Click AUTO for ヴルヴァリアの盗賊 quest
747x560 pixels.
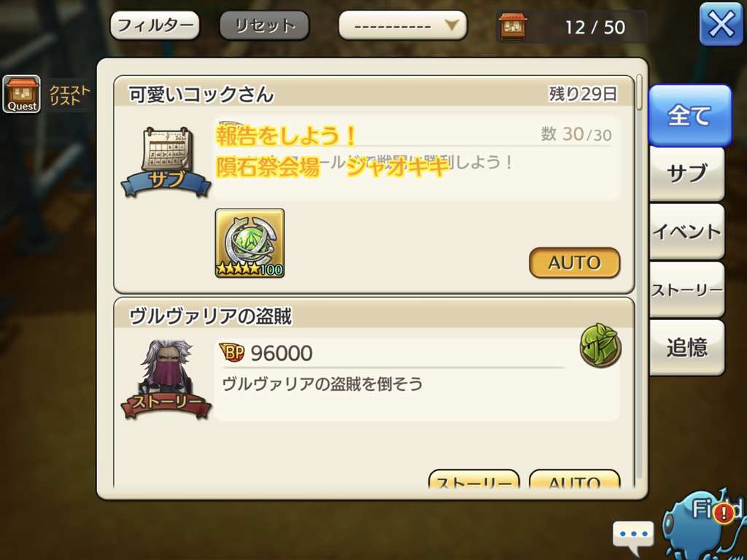pos(575,480)
